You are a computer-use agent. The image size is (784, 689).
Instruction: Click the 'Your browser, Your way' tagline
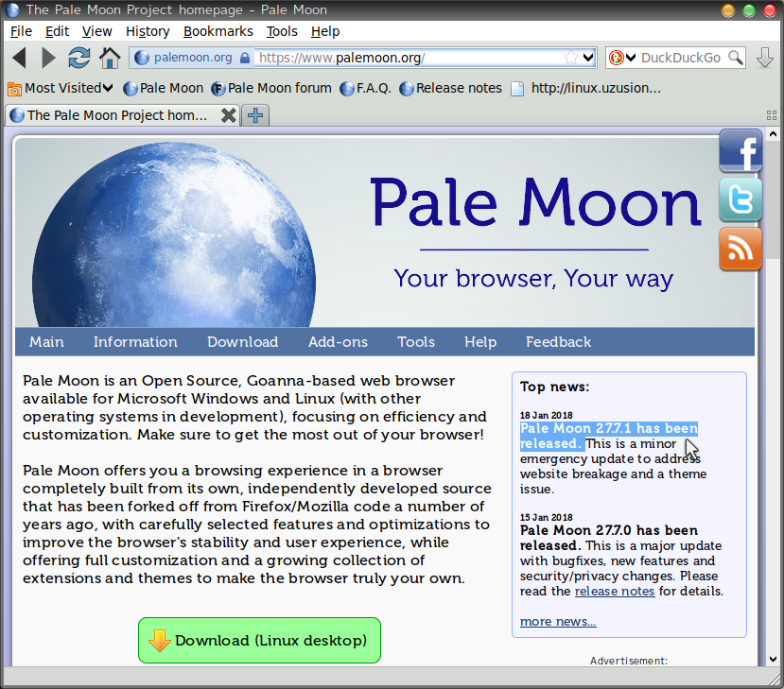(x=533, y=279)
